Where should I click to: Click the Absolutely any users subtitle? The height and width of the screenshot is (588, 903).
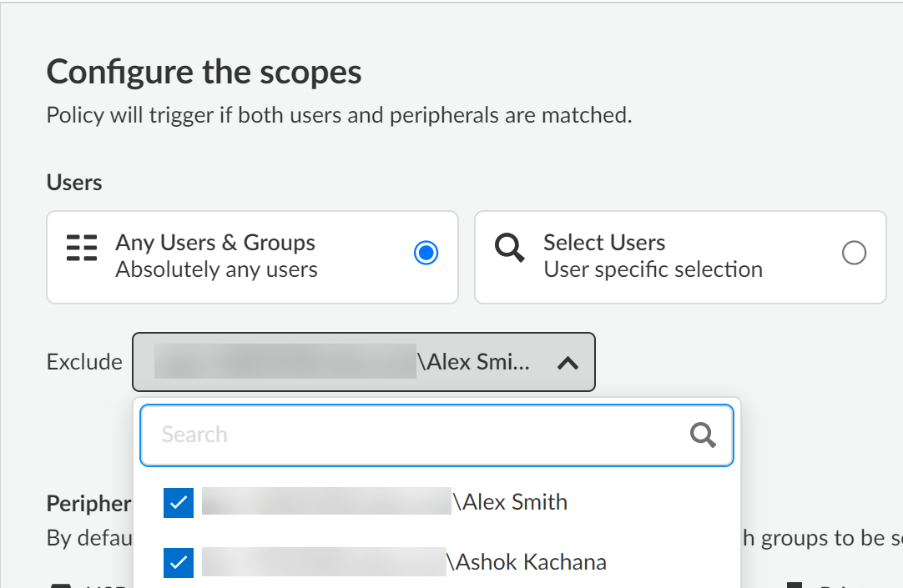216,269
